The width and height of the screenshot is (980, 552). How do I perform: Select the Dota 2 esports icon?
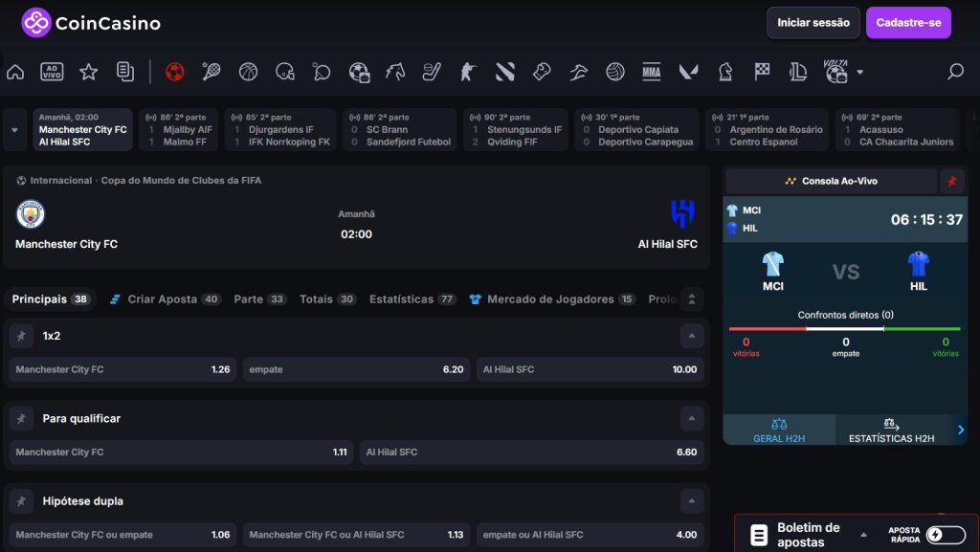pos(505,73)
